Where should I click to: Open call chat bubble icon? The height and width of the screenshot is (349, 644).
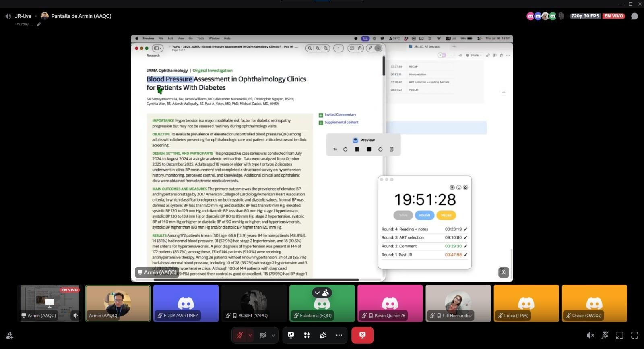click(x=634, y=16)
